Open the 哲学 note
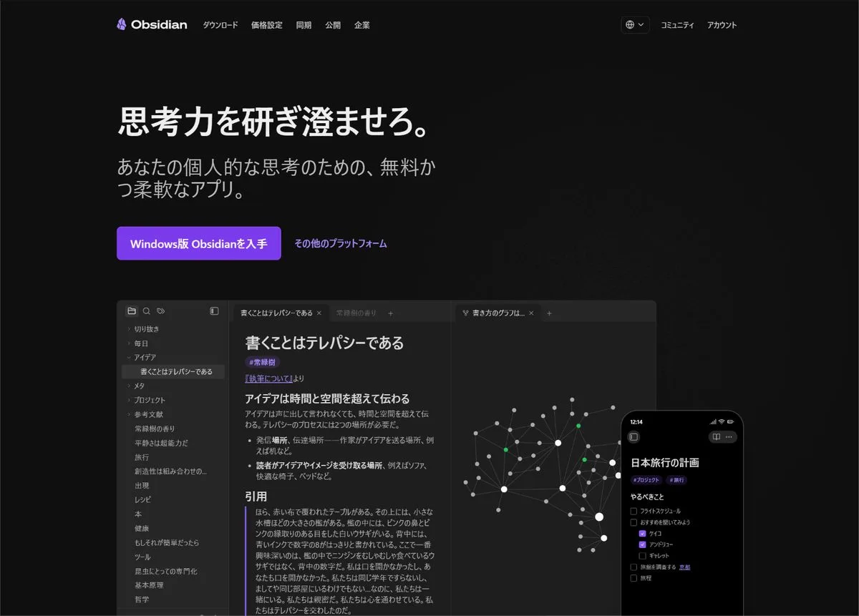 point(142,600)
